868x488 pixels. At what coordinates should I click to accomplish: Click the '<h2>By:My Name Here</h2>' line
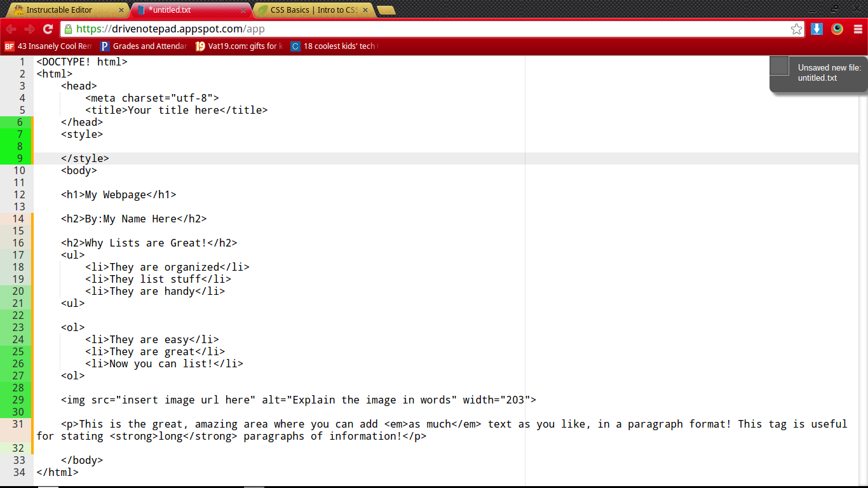(134, 219)
